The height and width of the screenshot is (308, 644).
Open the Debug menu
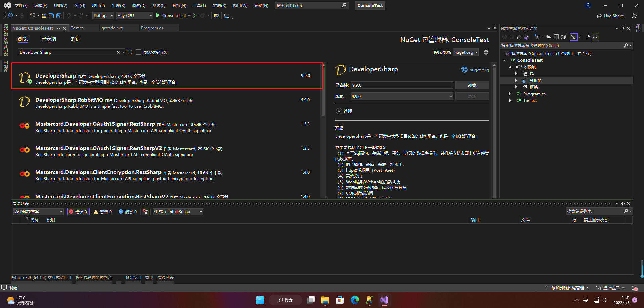139,6
